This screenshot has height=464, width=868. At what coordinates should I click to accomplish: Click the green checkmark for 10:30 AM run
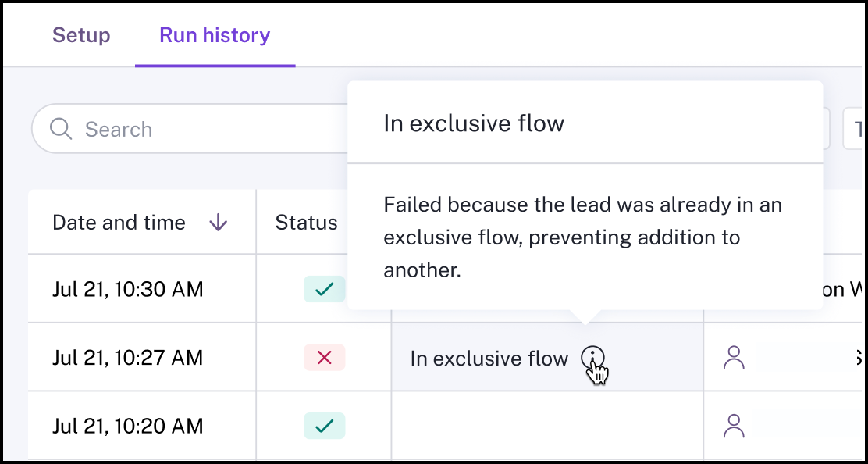tap(325, 289)
